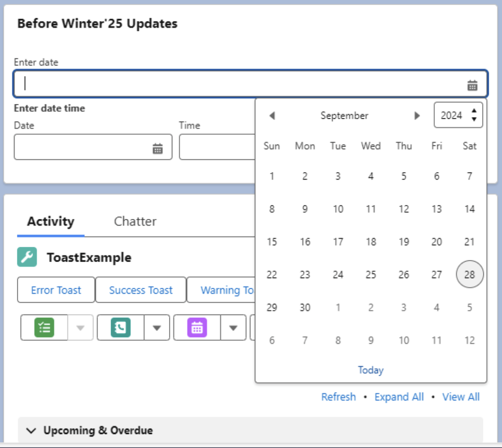Open the dropdown next to Log a Call

[x=157, y=328]
